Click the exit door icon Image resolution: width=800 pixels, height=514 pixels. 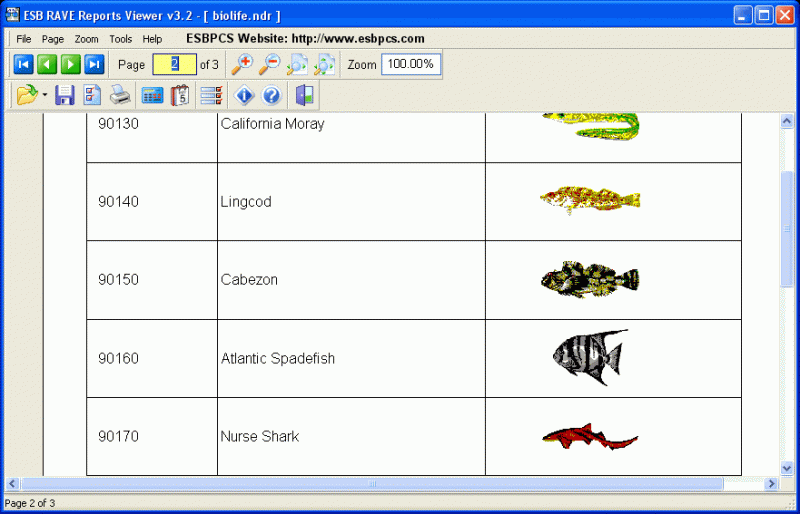coord(305,96)
